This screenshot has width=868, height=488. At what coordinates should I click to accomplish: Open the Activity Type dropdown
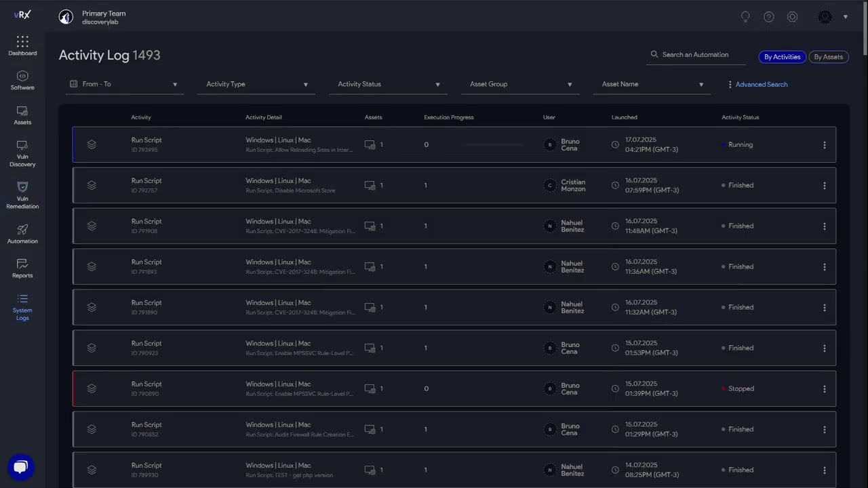[x=257, y=84]
